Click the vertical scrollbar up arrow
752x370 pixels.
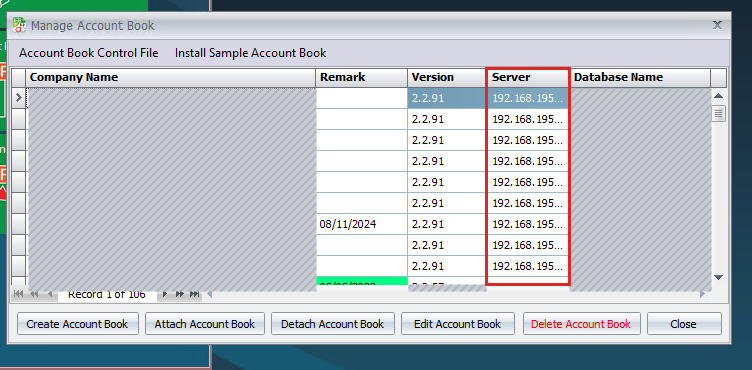(x=718, y=96)
